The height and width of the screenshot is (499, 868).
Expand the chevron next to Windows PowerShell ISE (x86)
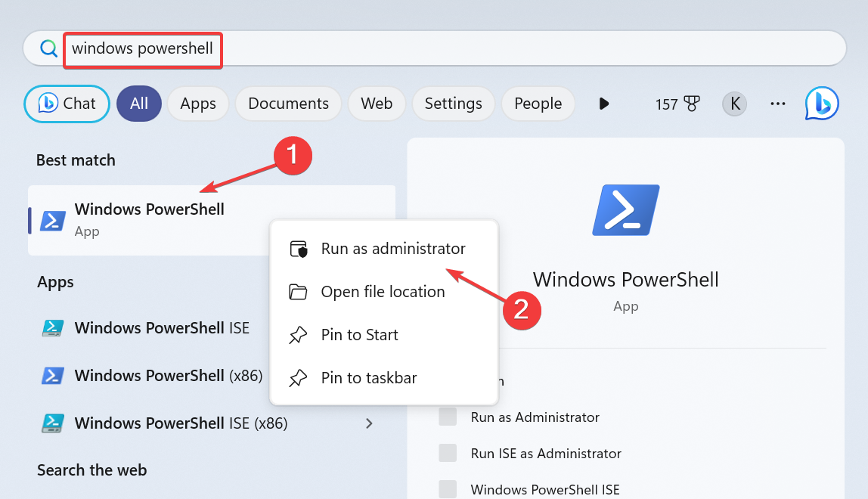point(369,423)
